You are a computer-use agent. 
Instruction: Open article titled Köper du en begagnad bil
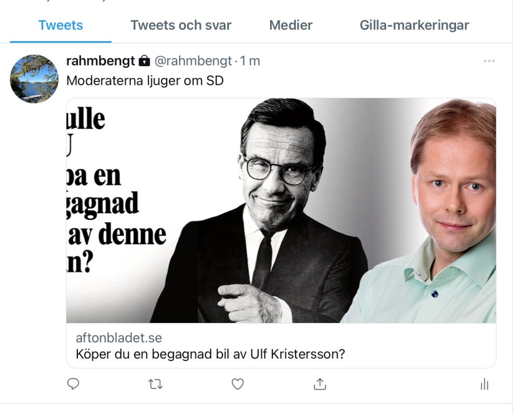click(x=210, y=355)
